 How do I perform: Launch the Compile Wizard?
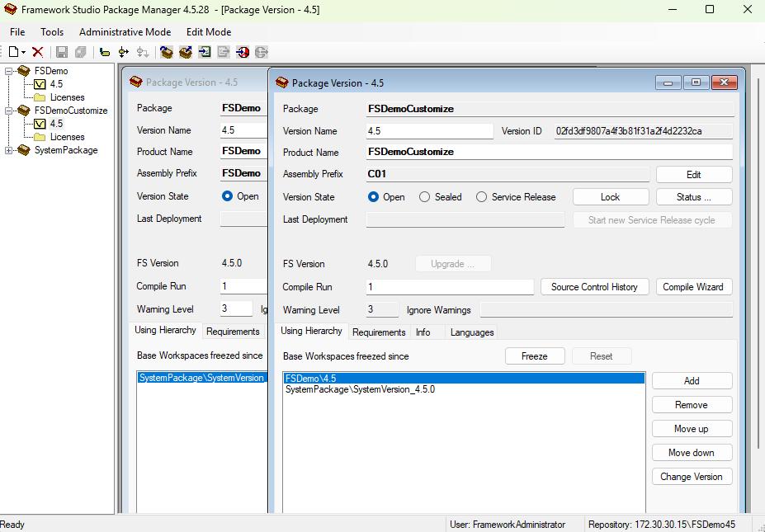click(x=693, y=287)
